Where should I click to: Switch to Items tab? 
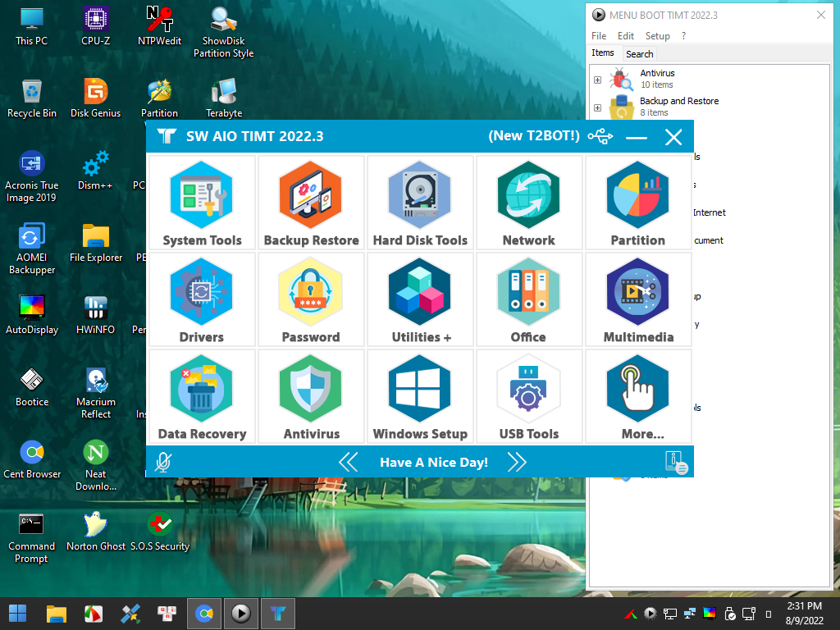603,52
